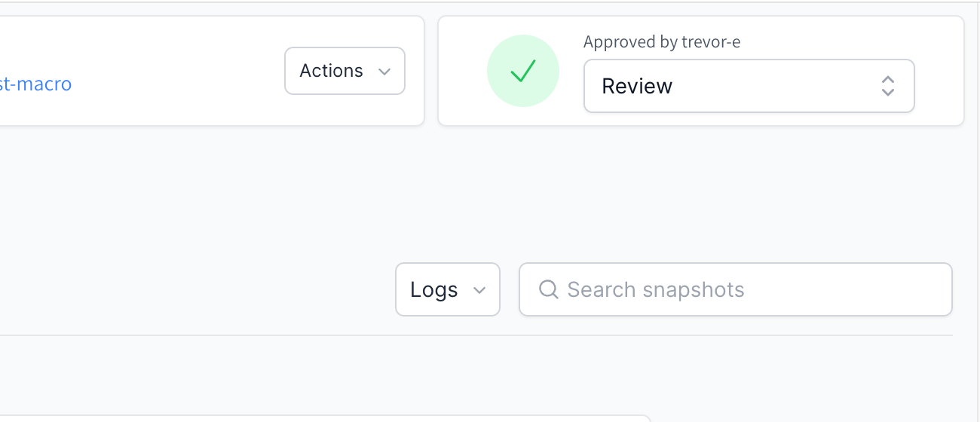Expand the Logs dropdown

tap(447, 289)
